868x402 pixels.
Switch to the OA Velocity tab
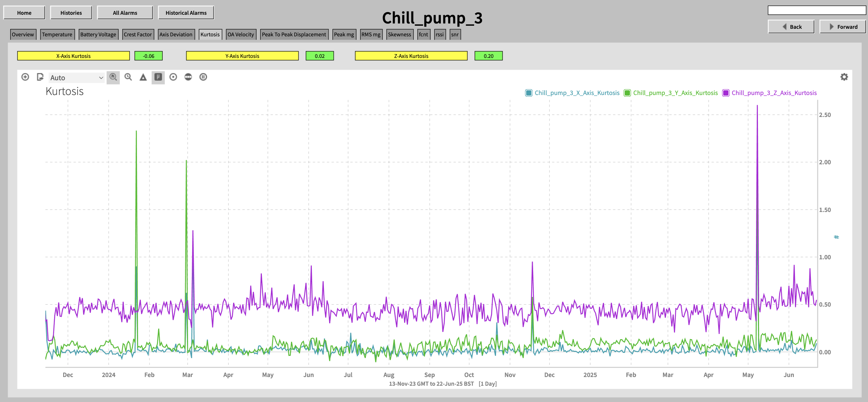(x=241, y=34)
